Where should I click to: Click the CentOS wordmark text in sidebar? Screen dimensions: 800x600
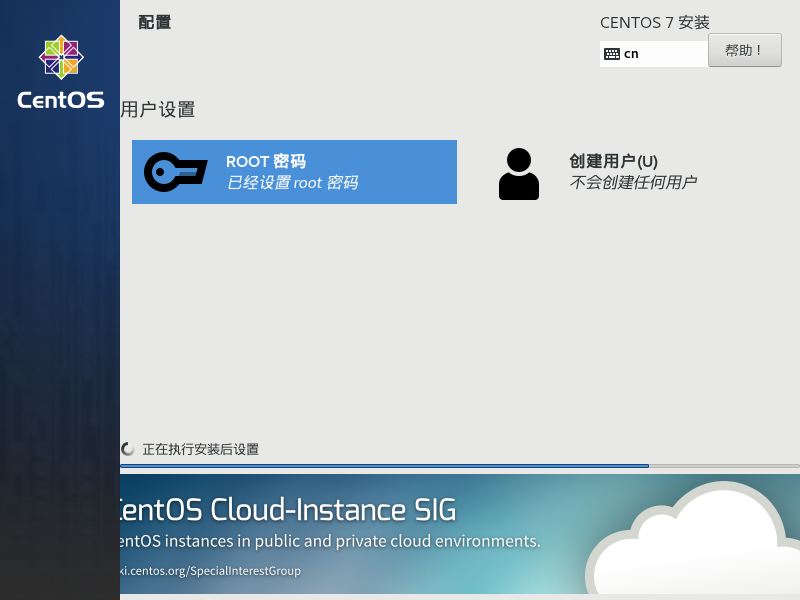click(x=61, y=100)
